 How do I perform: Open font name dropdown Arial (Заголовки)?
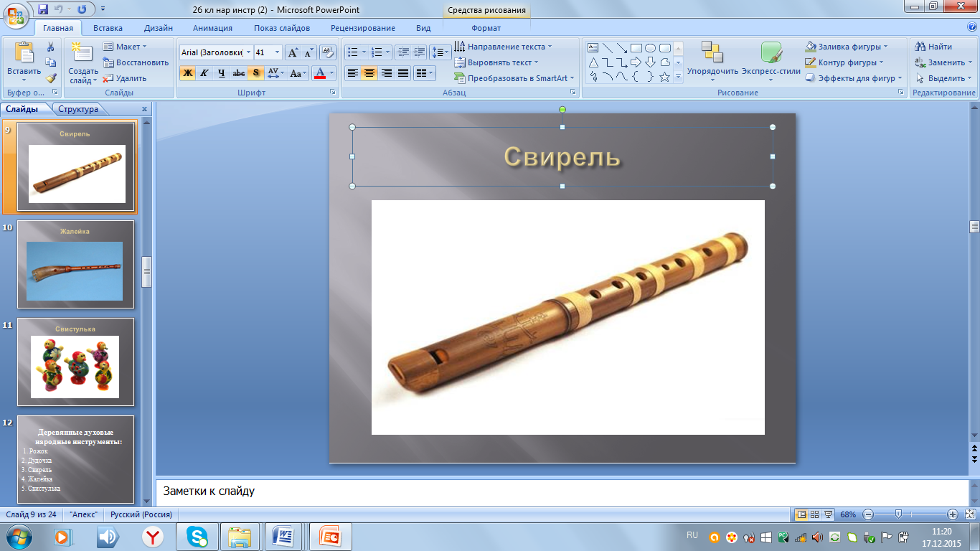249,52
